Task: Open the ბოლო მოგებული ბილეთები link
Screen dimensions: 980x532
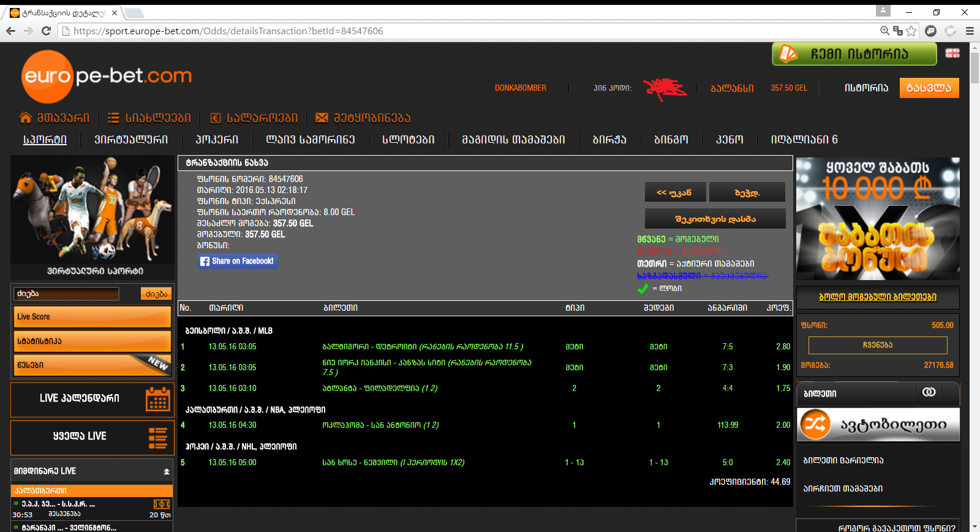Action: coord(877,297)
